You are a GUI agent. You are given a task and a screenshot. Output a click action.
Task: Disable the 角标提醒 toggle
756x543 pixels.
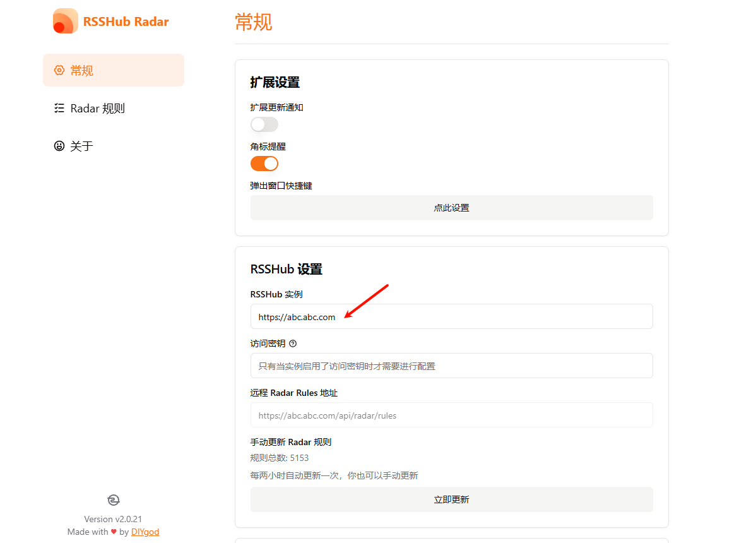click(x=264, y=163)
